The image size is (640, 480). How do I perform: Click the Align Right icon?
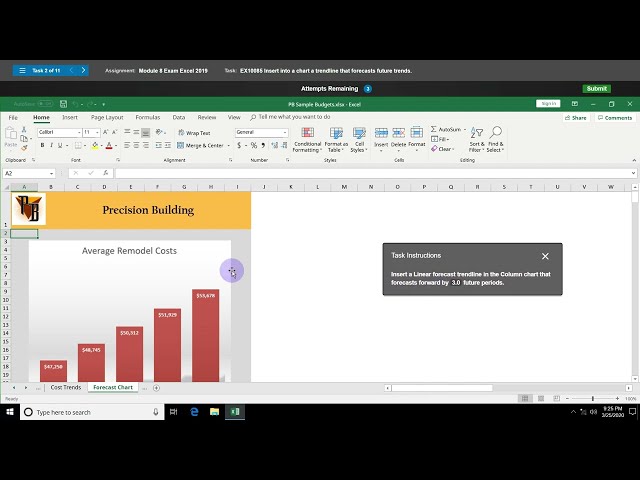click(146, 145)
